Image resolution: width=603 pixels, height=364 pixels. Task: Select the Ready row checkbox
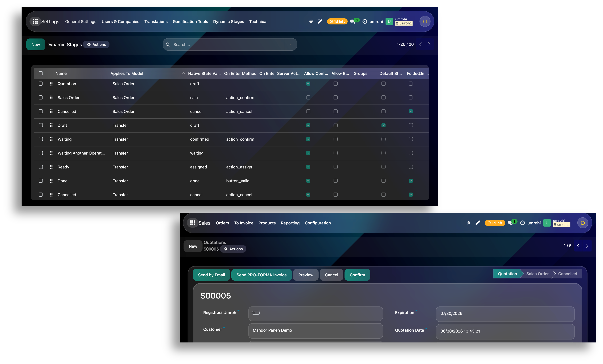[41, 167]
